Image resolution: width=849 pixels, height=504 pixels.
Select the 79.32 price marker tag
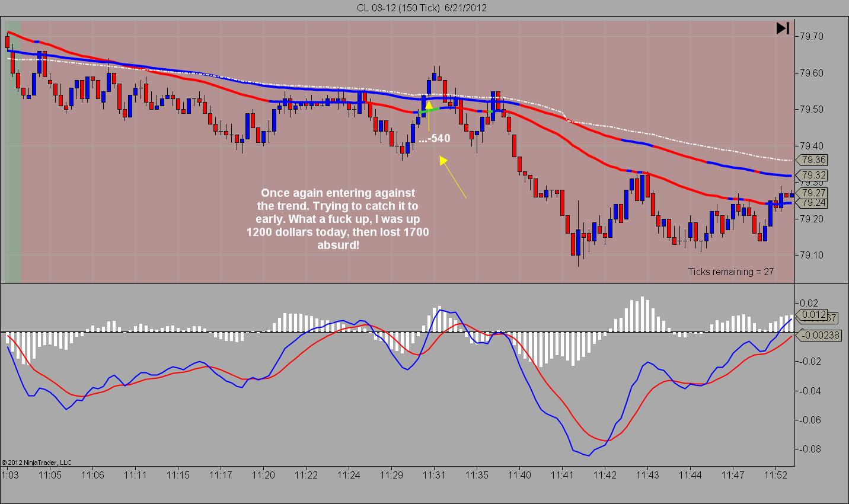point(812,175)
